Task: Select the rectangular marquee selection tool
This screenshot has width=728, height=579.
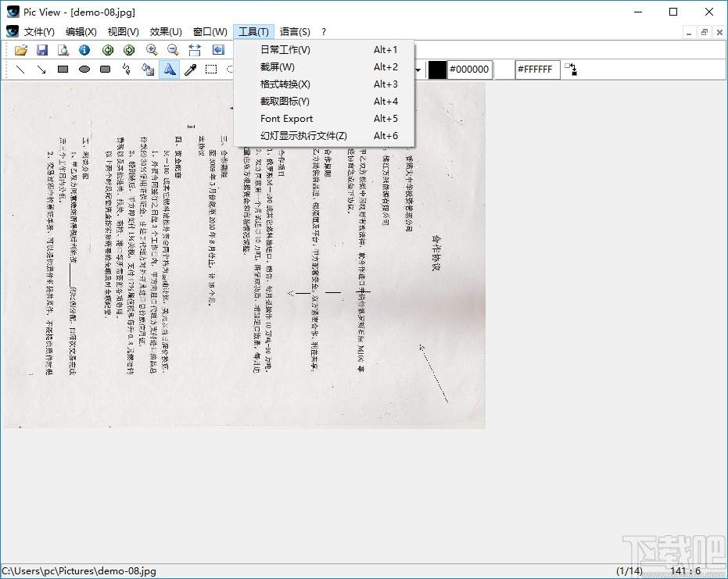Action: 211,70
